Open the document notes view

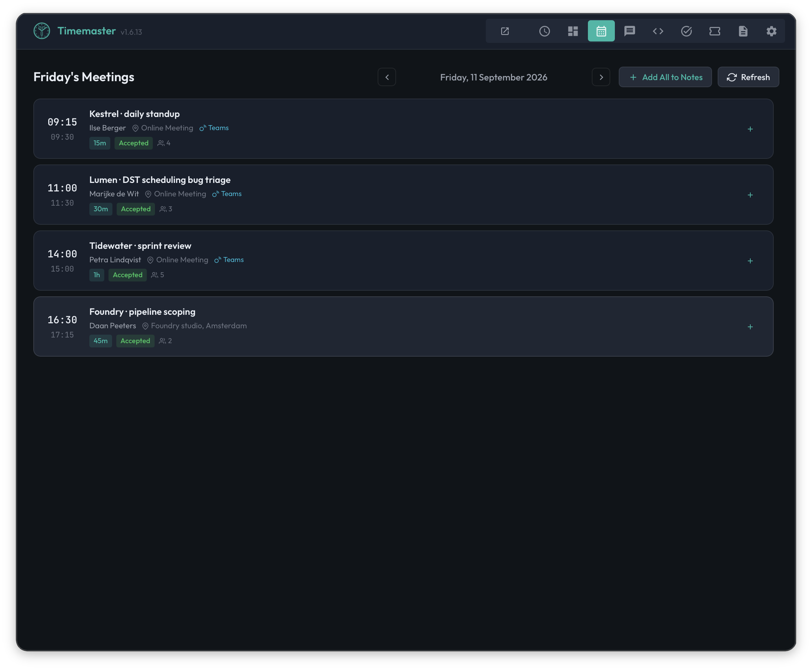click(743, 31)
